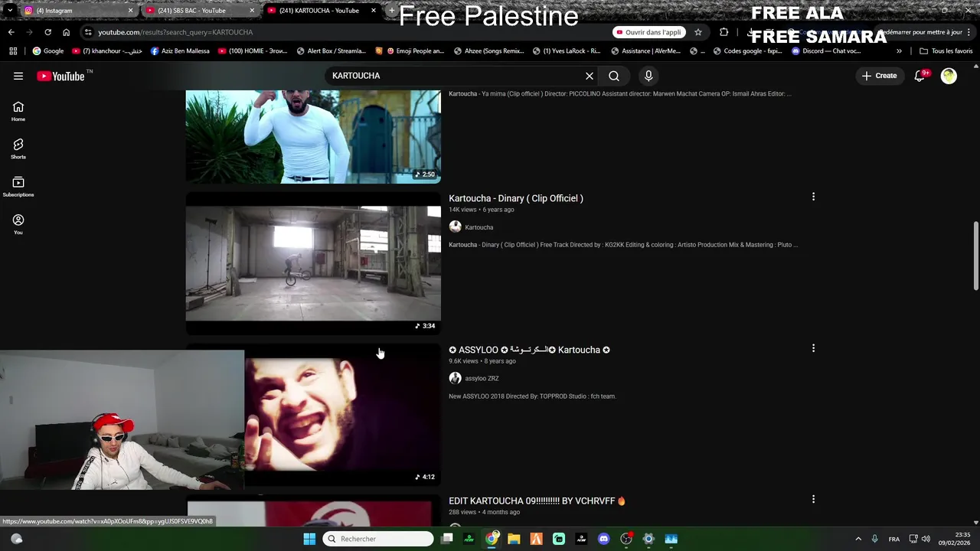Viewport: 980px width, 551px height.
Task: Open the Settings gear in taskbar
Action: (648, 539)
